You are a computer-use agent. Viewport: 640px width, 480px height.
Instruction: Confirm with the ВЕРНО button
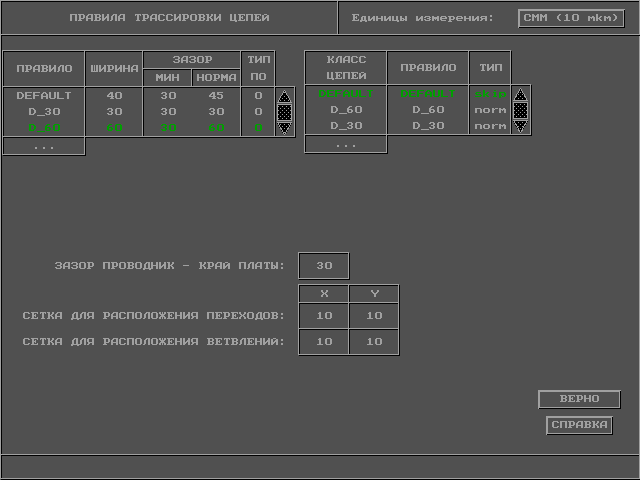(x=579, y=399)
